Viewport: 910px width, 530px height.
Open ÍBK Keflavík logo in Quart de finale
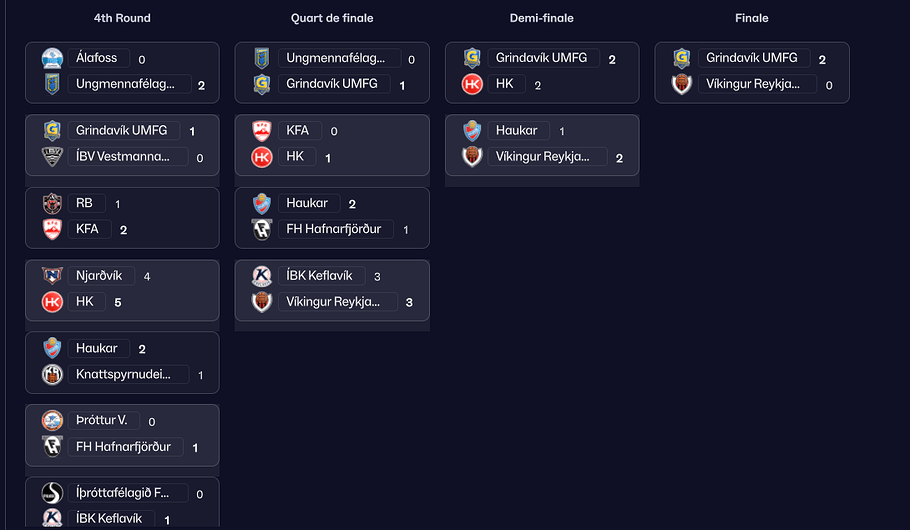tap(263, 276)
